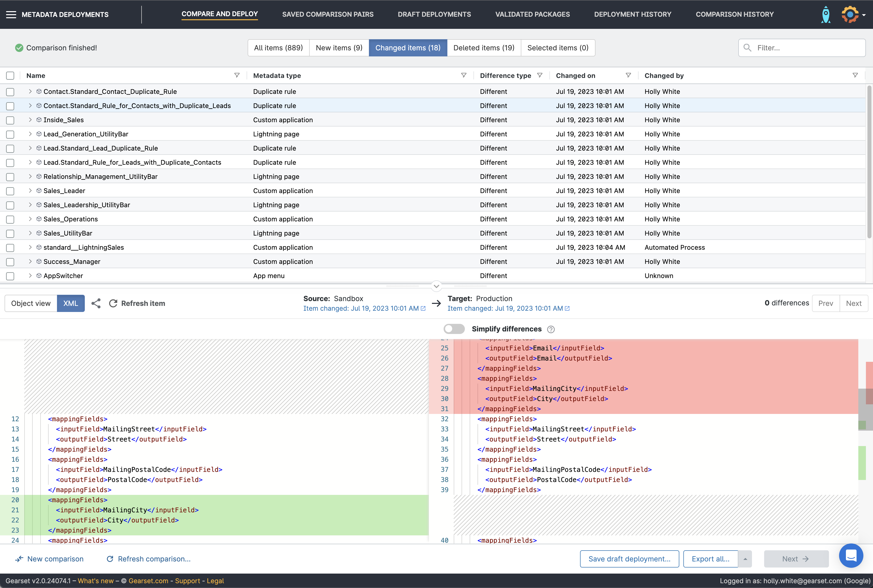The image size is (873, 588).
Task: Open the hamburger navigation menu
Action: (x=11, y=15)
